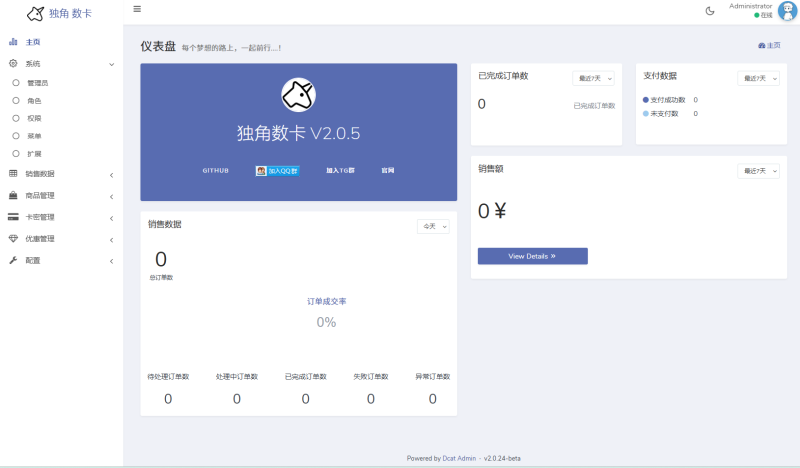Expand the 商品管理 sidebar chevron
The width and height of the screenshot is (800, 468).
coord(111,196)
